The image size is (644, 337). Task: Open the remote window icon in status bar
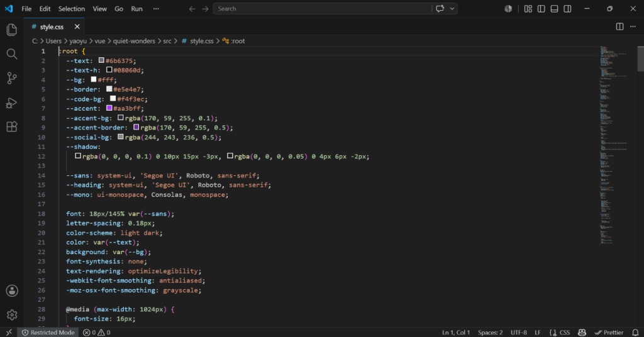(x=9, y=333)
